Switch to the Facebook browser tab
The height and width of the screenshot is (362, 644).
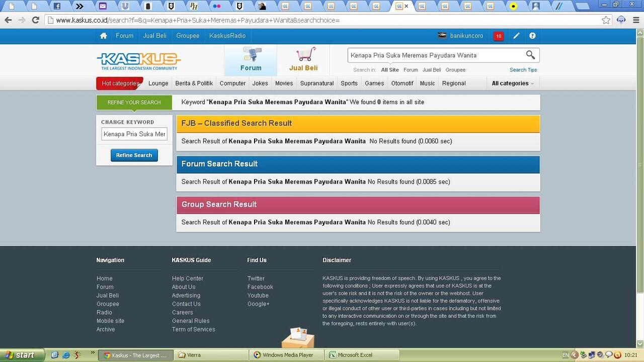(57, 7)
